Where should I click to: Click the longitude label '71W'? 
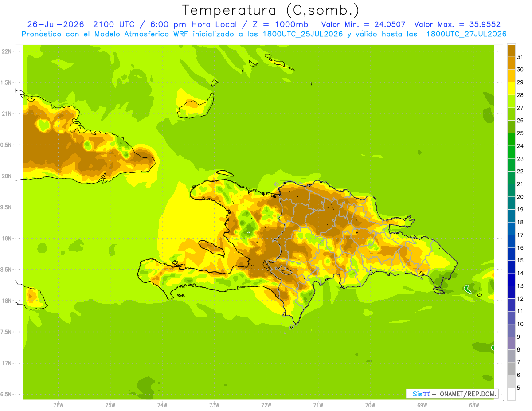pyautogui.click(x=318, y=405)
